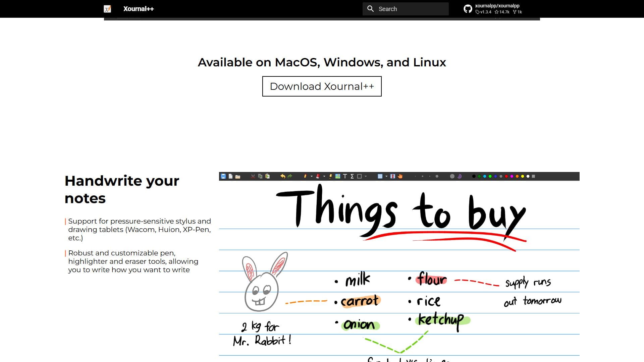Click the New document page icon
Screen dimensions: 644x362
point(230,176)
